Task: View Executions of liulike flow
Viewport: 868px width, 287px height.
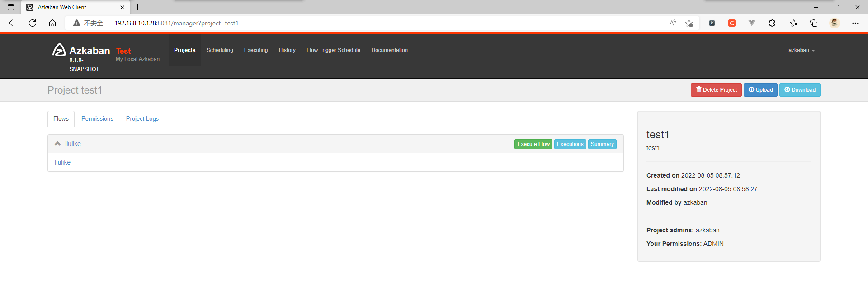Action: point(570,144)
